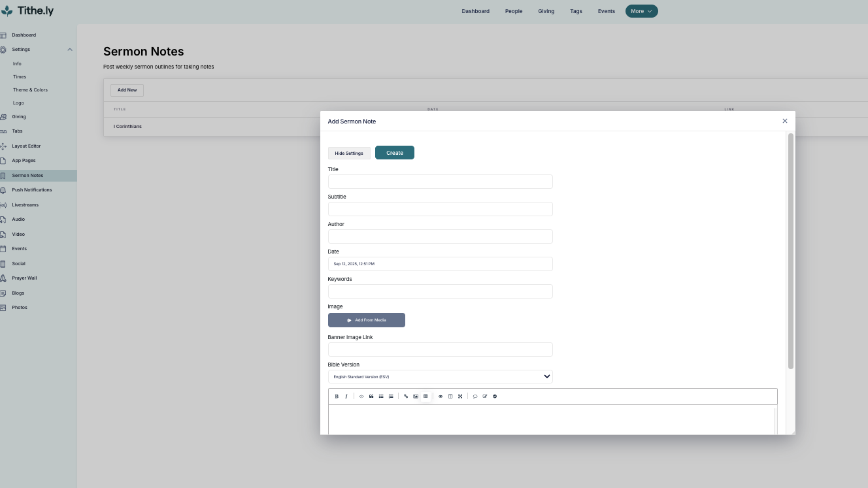This screenshot has width=868, height=488.
Task: Open Info under Settings
Action: 17,63
